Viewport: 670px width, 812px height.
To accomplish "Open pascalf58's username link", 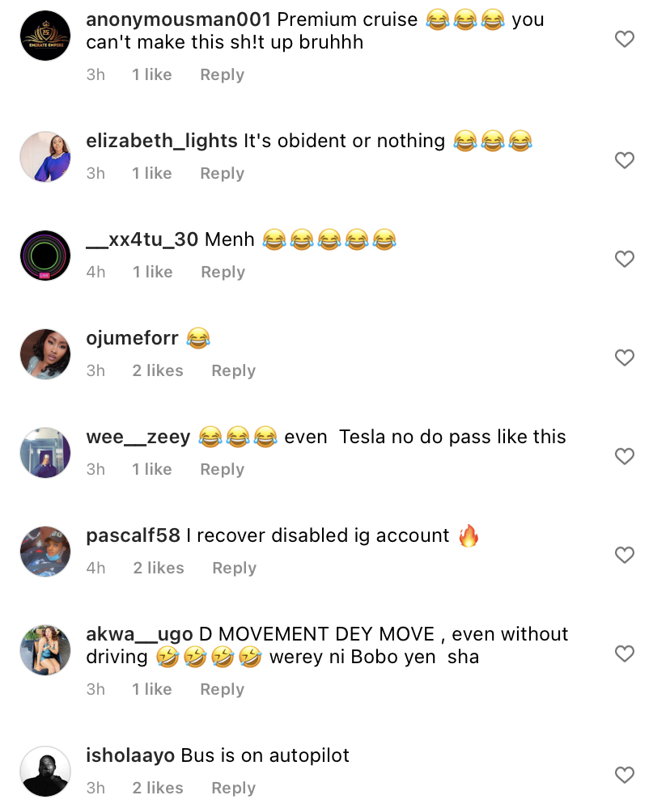I will tap(133, 535).
